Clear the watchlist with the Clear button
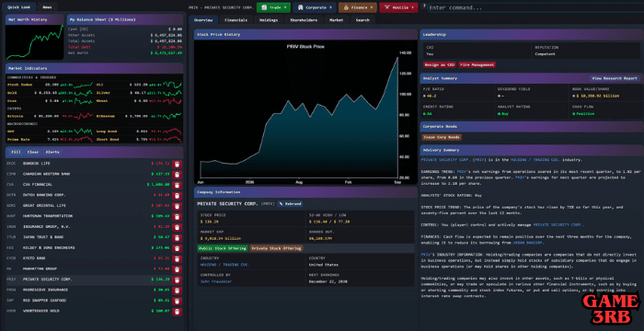The width and height of the screenshot is (644, 331). tap(33, 152)
